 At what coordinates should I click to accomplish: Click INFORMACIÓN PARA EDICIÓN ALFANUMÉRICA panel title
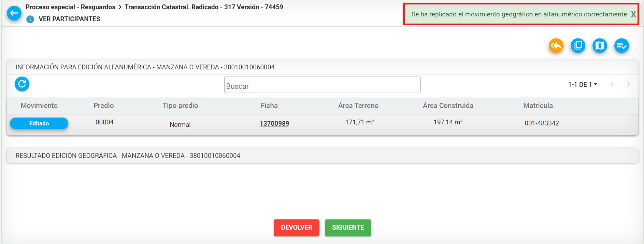pos(145,67)
